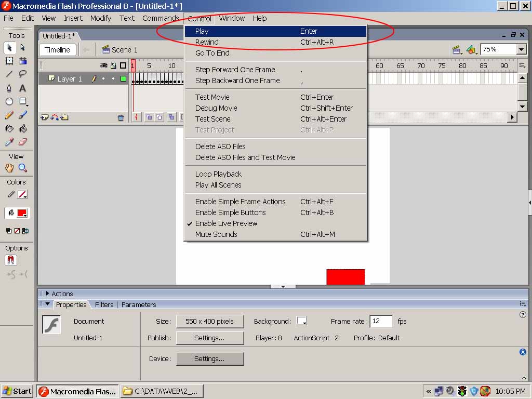Toggle show/hide all layers eye icon
The image size is (532, 399).
pos(103,65)
